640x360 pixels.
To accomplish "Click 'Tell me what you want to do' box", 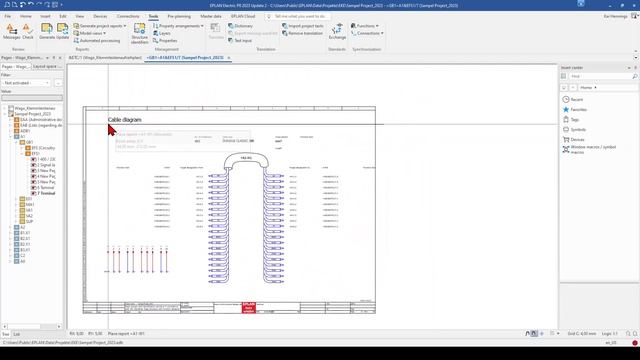I will coord(298,16).
